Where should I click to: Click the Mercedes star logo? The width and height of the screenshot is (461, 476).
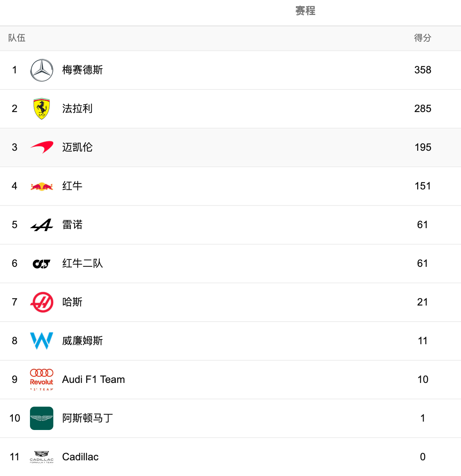coord(42,70)
